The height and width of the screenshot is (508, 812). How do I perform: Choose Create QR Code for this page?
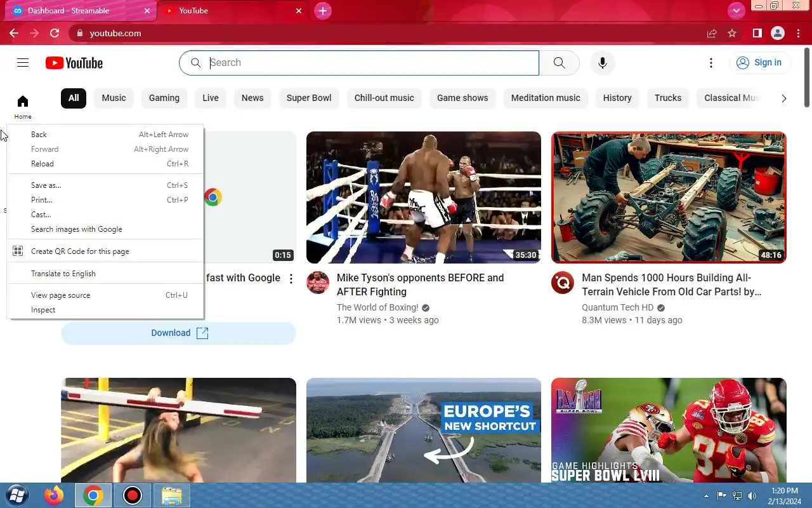point(105,251)
